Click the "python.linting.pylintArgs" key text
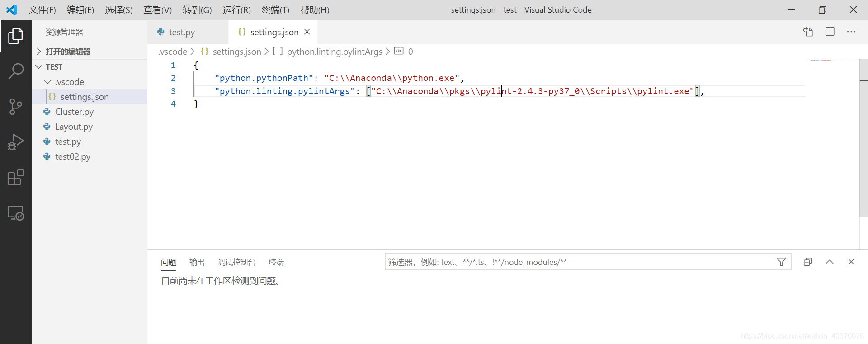This screenshot has height=344, width=868. pos(285,91)
